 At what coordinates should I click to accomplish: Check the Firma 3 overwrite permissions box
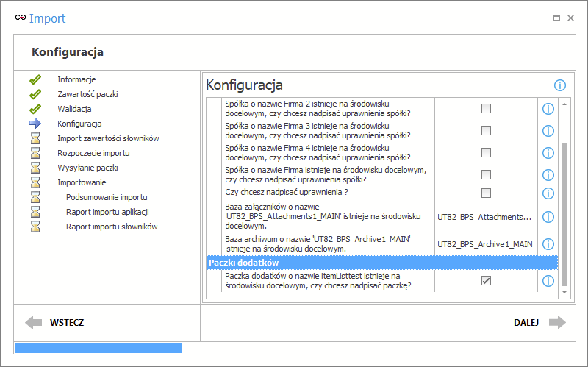(x=486, y=131)
